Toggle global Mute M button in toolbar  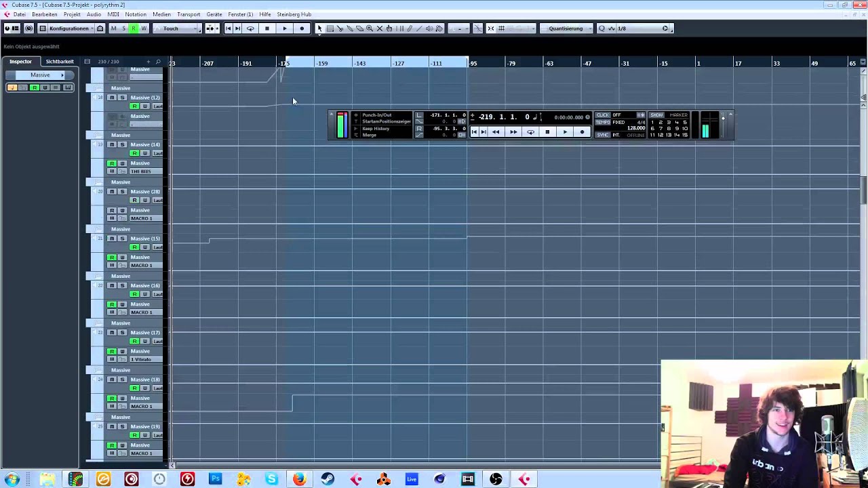click(x=113, y=28)
